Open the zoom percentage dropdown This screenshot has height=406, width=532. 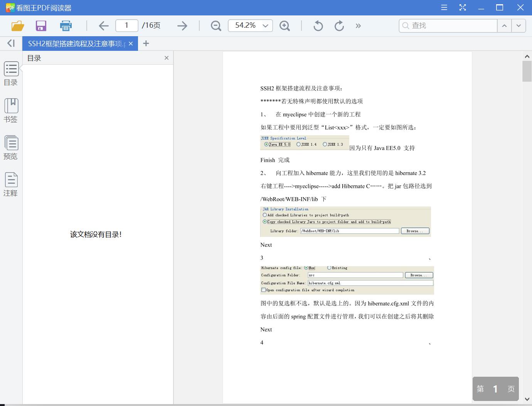(x=265, y=26)
